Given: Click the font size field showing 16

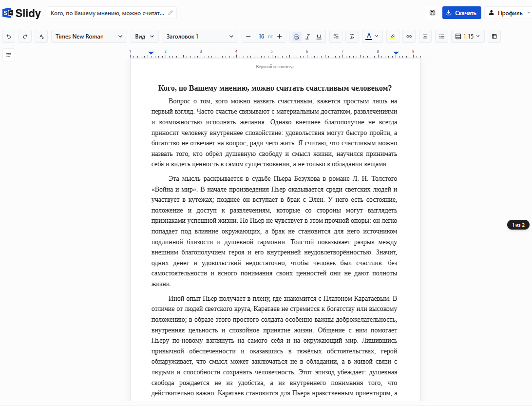Looking at the screenshot, I should pos(261,37).
